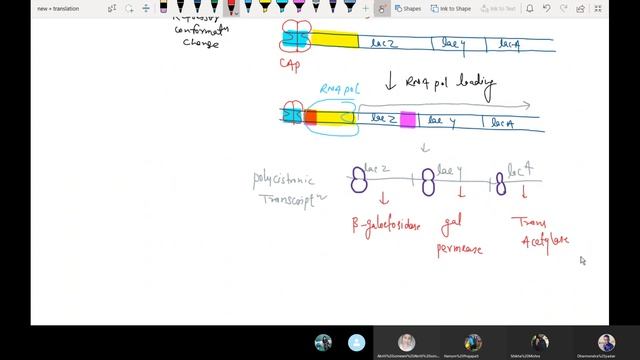
Task: Select the cyan highlighter
Action: [282, 7]
